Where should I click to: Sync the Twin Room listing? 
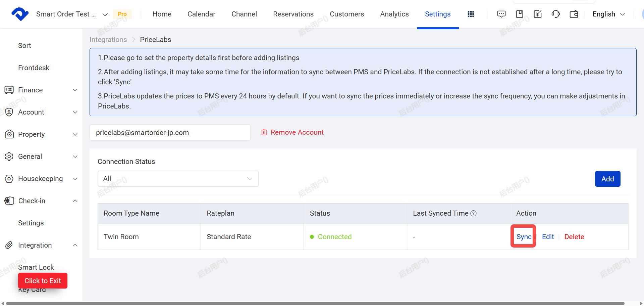coord(524,237)
